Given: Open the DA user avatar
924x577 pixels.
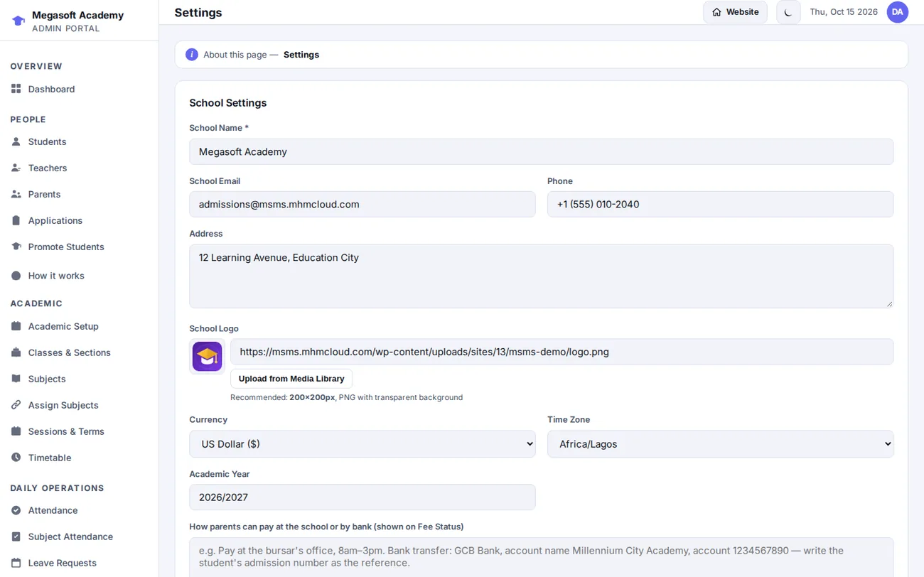Looking at the screenshot, I should (x=898, y=12).
